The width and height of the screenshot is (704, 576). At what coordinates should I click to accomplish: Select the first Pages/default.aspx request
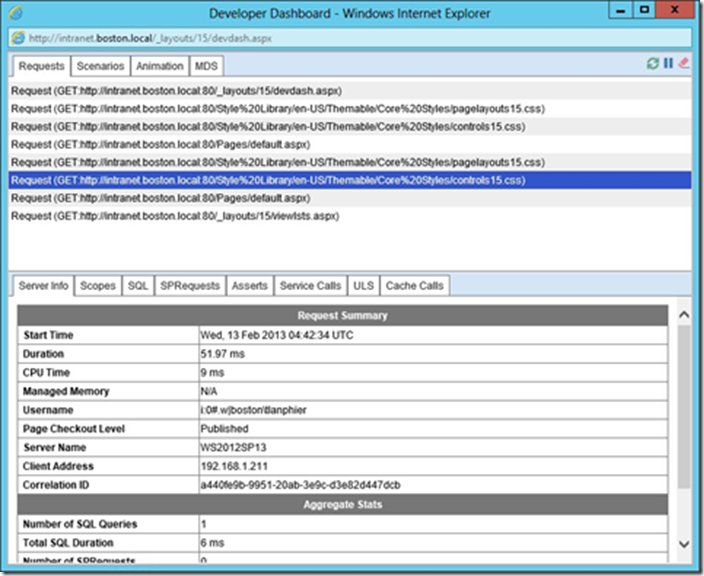coord(350,145)
